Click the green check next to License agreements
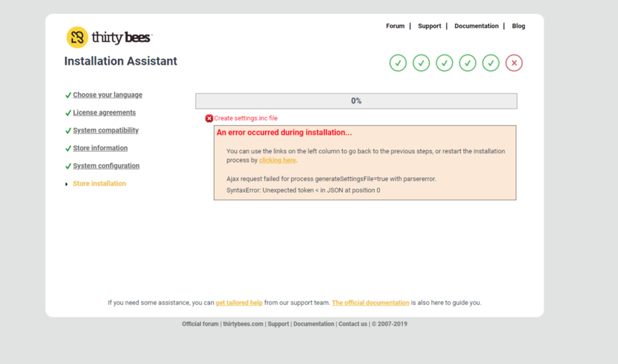This screenshot has height=364, width=618. point(68,113)
